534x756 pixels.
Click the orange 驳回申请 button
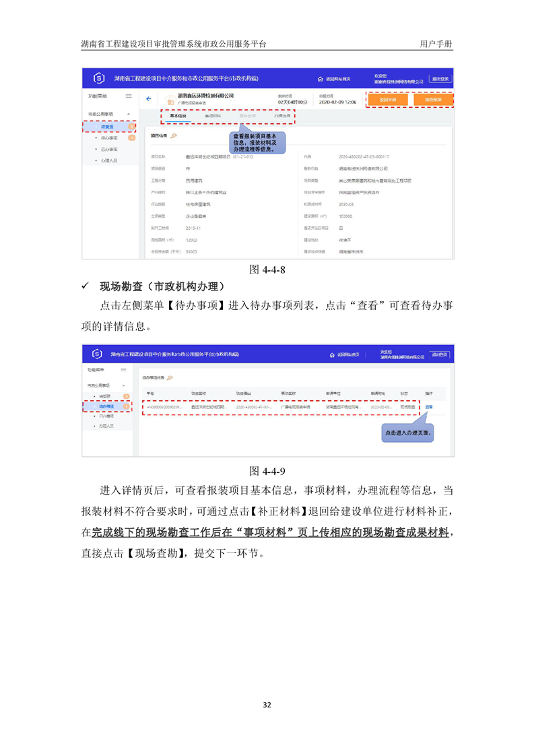point(388,100)
